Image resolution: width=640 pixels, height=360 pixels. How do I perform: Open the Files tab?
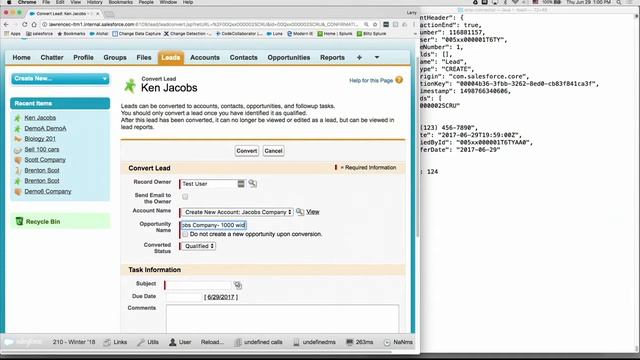[144, 58]
